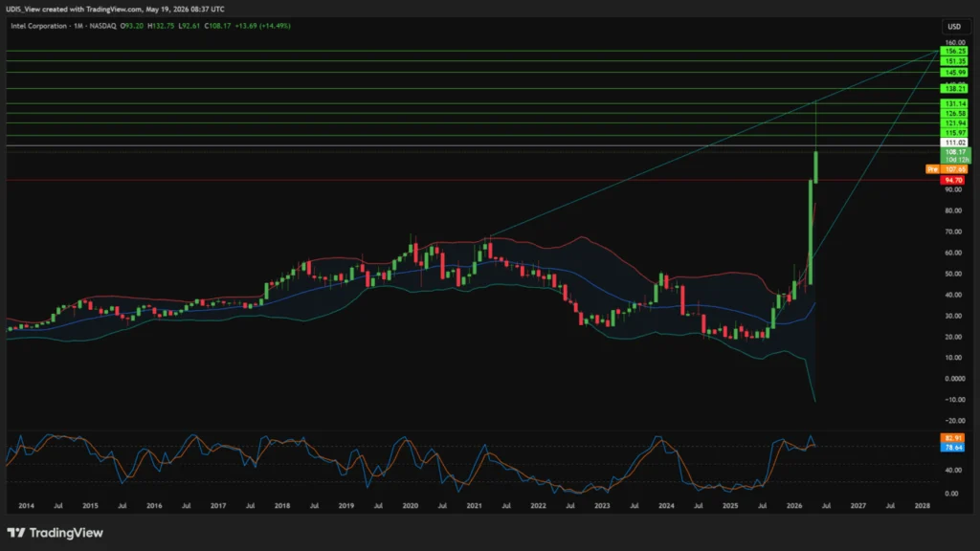Click the orange Pre 107.65 label

click(x=947, y=169)
